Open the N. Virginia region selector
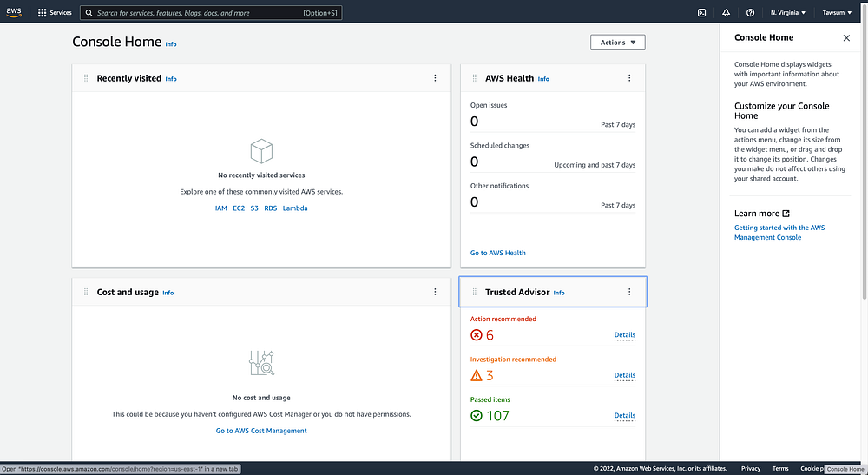 coord(788,12)
